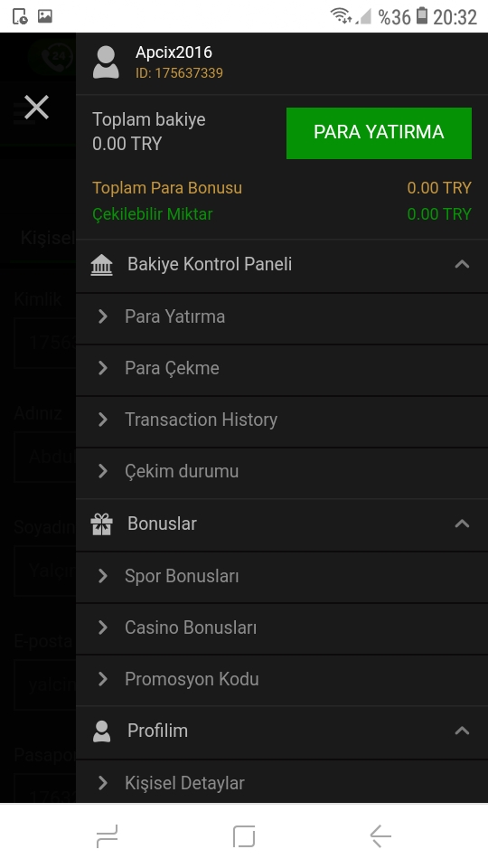This screenshot has height=868, width=488.
Task: Open Promosyon Kodu link
Action: 282,679
